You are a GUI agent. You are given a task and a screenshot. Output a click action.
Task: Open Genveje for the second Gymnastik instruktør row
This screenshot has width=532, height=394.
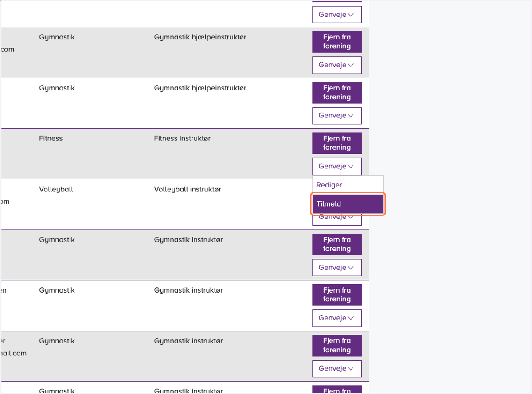[x=337, y=318]
